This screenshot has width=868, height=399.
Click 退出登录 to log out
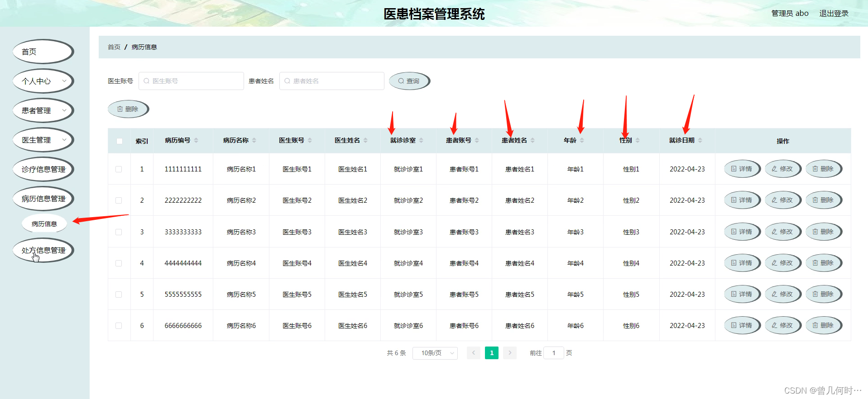834,14
